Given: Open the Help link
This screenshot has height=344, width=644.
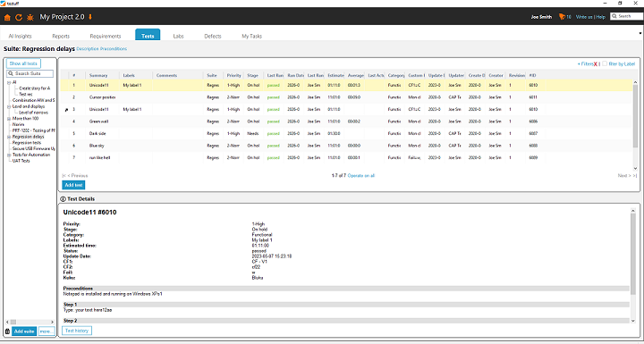Looking at the screenshot, I should pos(601,17).
